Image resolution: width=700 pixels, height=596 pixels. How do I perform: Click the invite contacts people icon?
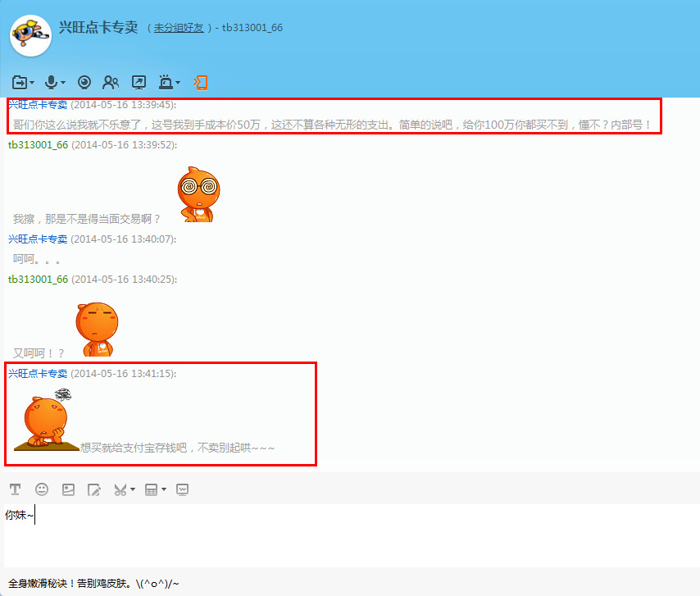[x=111, y=83]
